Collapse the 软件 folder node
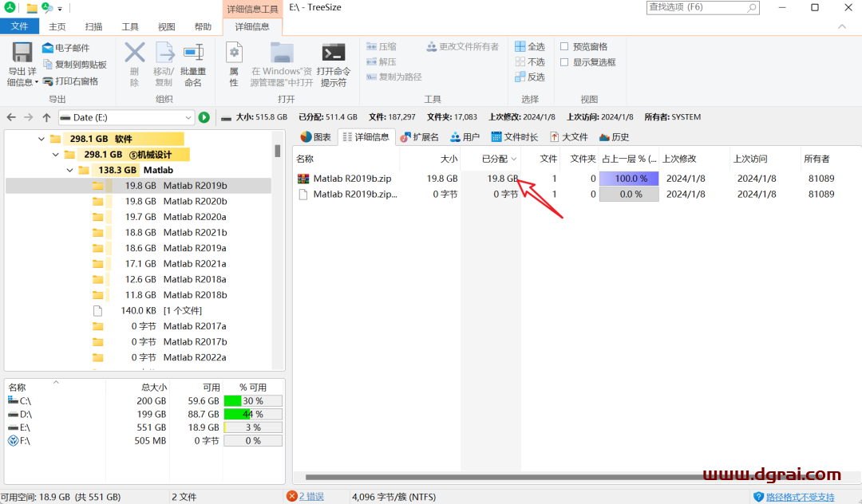 point(42,139)
